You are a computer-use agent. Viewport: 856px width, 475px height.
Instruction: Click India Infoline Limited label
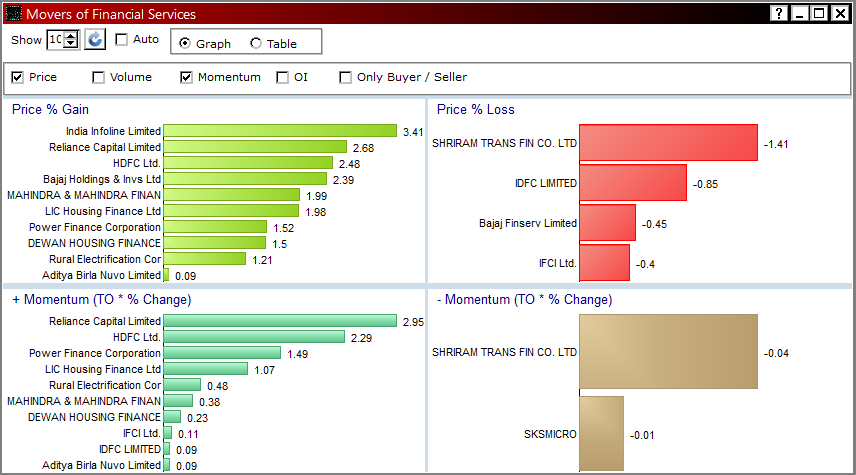[x=113, y=131]
